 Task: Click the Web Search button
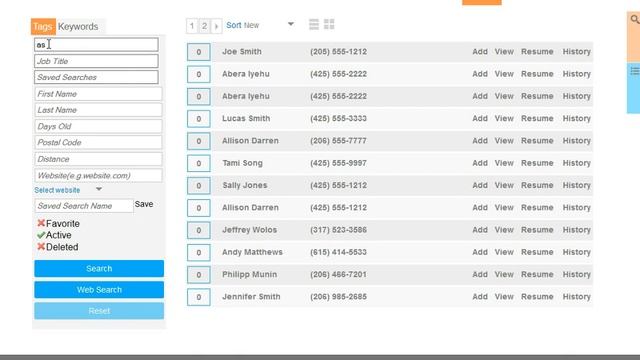[x=99, y=290]
